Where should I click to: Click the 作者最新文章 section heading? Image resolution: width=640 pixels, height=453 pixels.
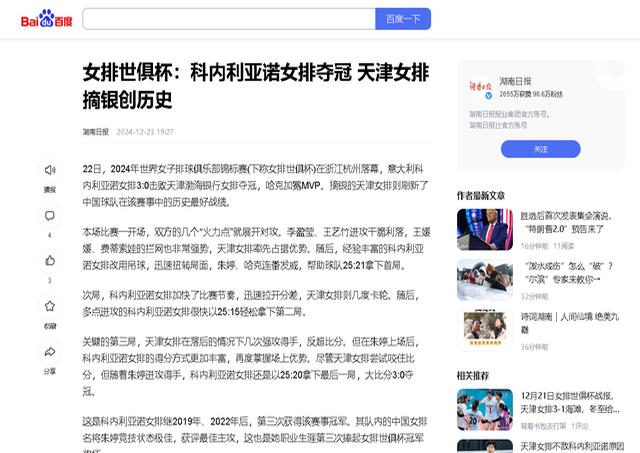point(481,195)
